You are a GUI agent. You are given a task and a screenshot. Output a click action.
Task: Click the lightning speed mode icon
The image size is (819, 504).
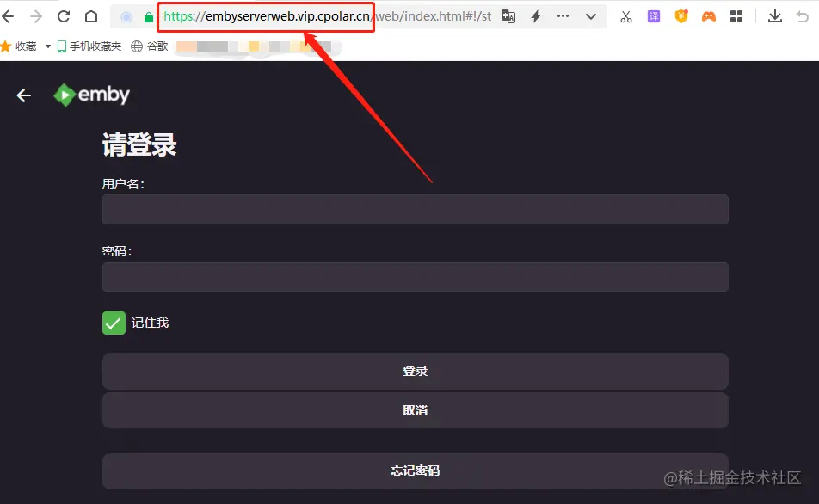[536, 16]
